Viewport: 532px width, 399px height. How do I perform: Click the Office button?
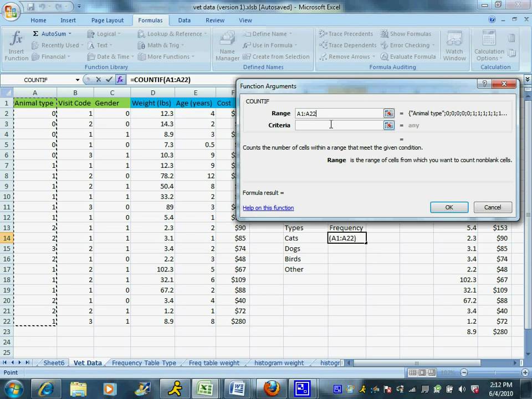[11, 11]
